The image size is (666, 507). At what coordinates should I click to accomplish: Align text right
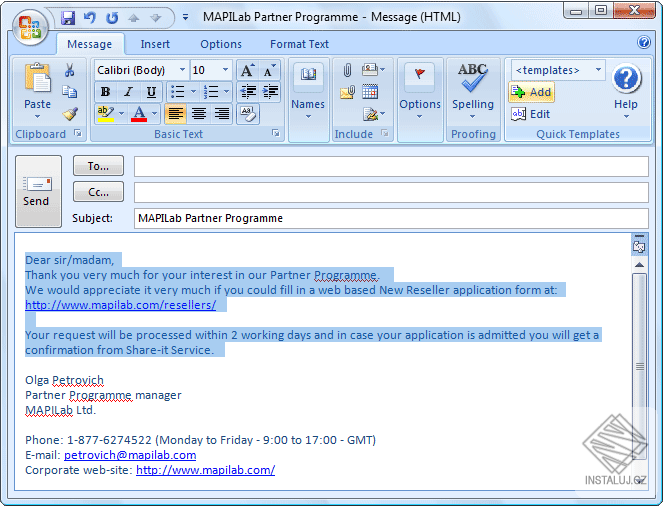pyautogui.click(x=222, y=114)
